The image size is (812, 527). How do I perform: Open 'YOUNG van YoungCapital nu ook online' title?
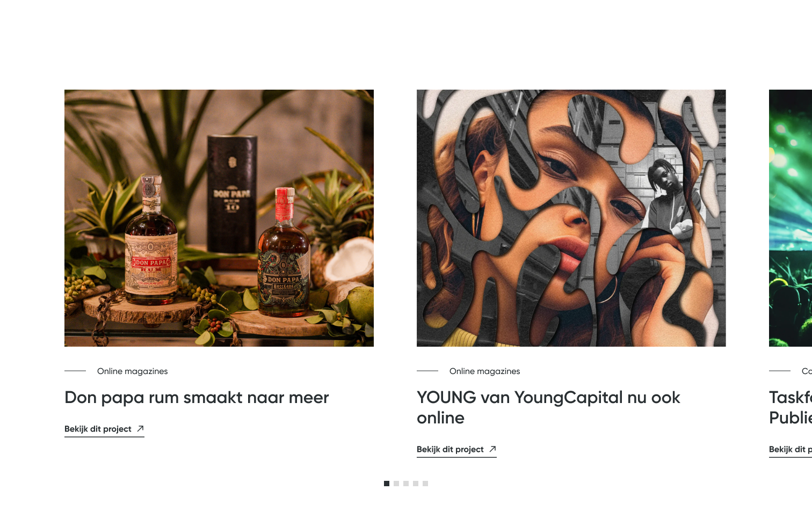[548, 408]
